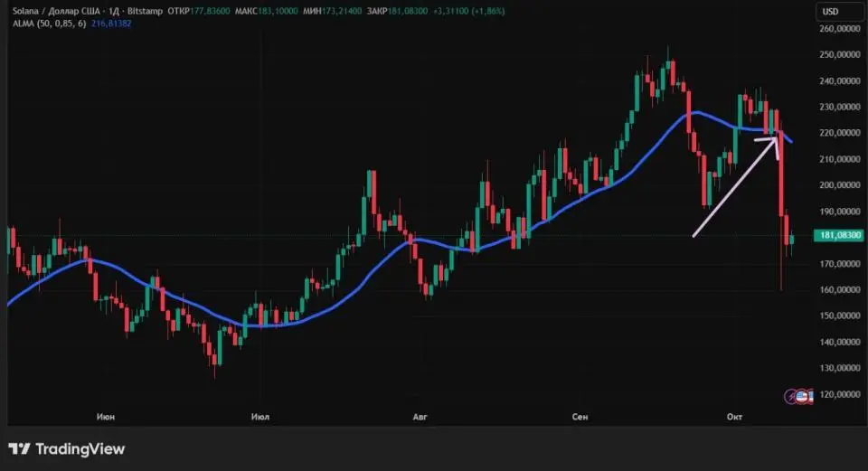Click the Июл label on time axis

(259, 417)
